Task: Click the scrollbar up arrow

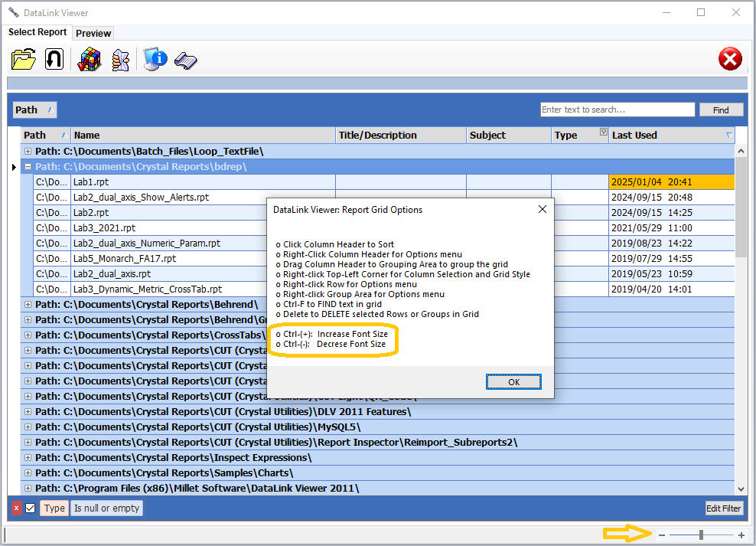Action: pos(741,151)
